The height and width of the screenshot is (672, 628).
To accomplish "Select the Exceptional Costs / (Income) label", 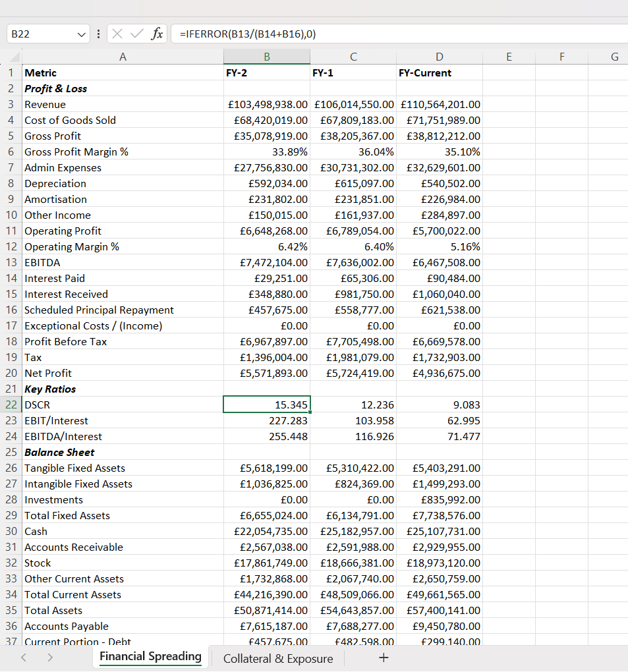I will coord(123,325).
